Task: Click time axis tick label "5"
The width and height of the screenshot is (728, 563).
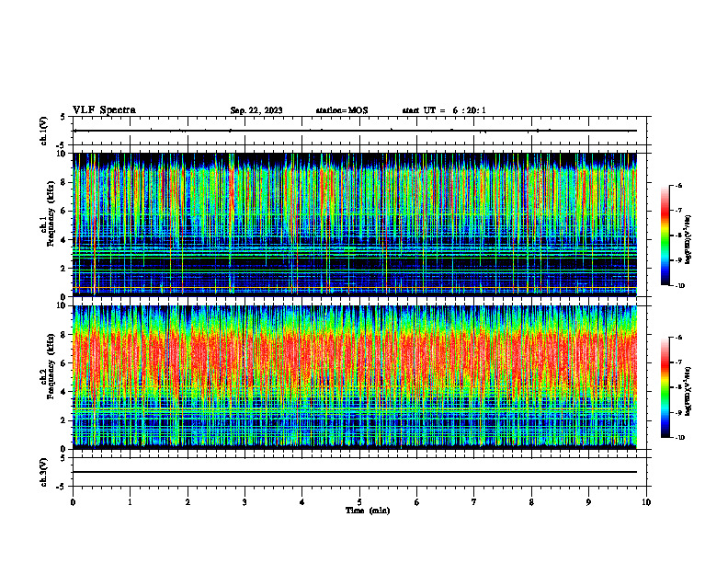Action: (359, 502)
